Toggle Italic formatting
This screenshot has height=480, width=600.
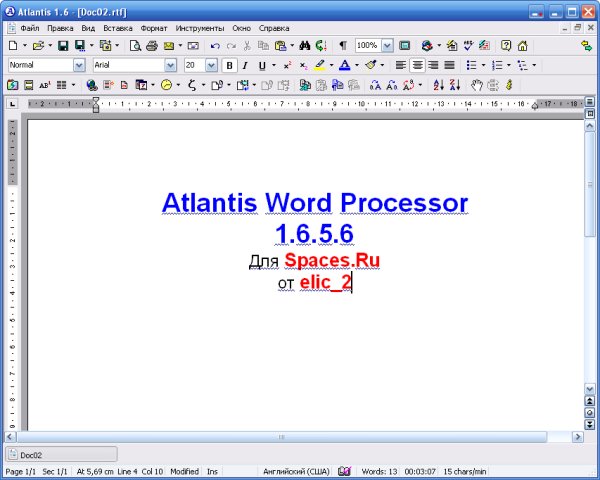pyautogui.click(x=245, y=65)
